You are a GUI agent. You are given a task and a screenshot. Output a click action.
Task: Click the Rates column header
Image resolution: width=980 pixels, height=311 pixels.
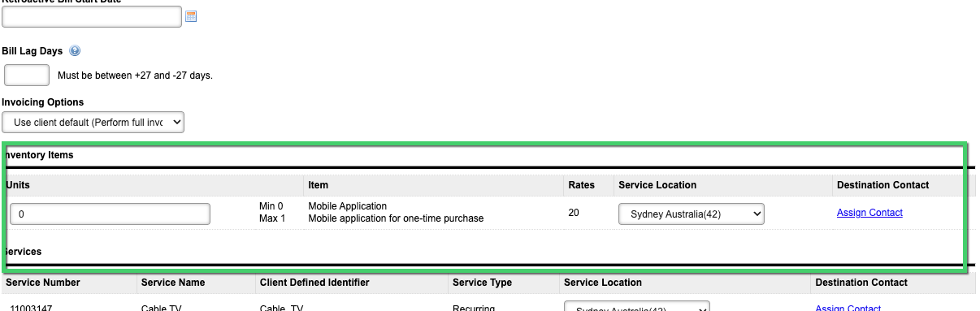click(581, 185)
